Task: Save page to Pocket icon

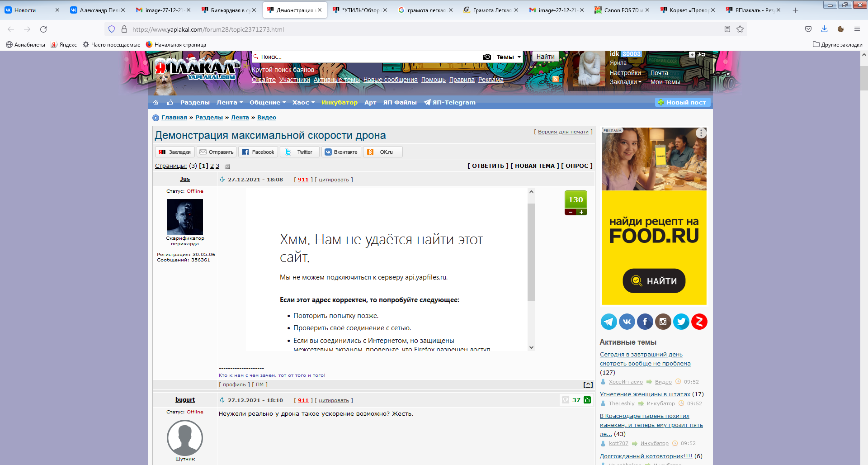Action: pos(808,29)
